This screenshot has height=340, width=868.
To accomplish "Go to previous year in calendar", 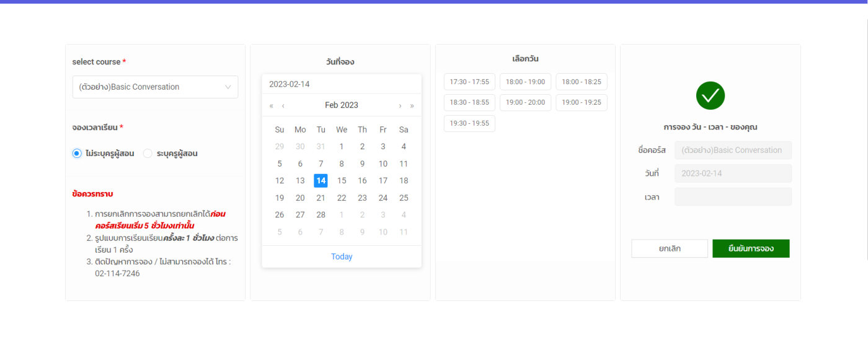I will point(272,105).
